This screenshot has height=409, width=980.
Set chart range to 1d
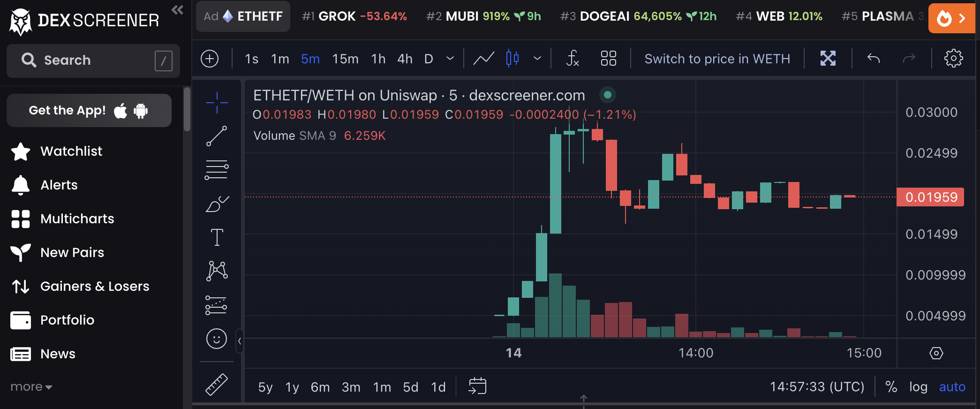click(438, 387)
